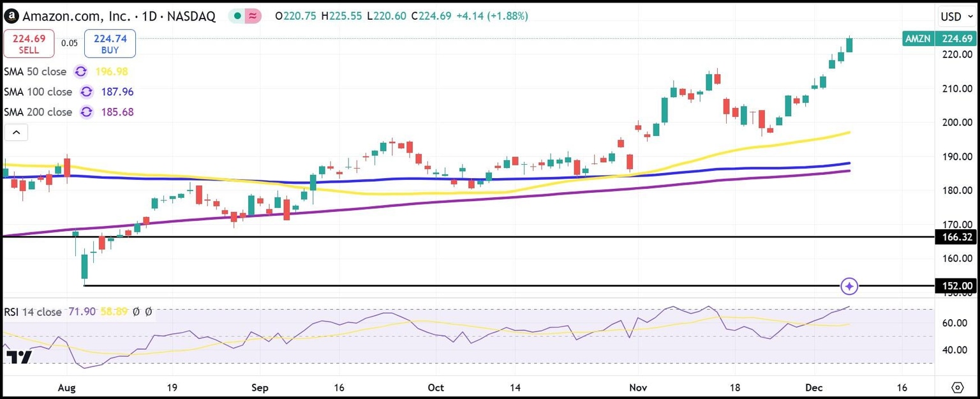Toggle the green market status indicator

(237, 16)
